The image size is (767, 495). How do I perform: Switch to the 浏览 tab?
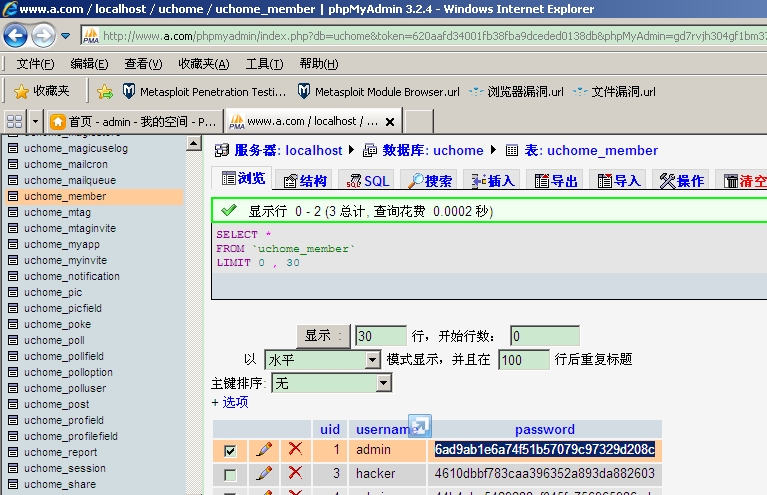click(x=242, y=179)
